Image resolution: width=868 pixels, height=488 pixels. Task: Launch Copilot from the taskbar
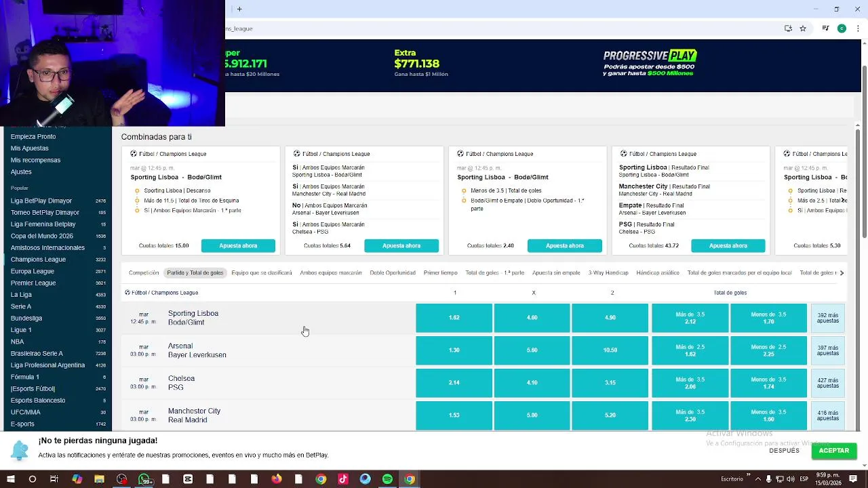(77, 479)
